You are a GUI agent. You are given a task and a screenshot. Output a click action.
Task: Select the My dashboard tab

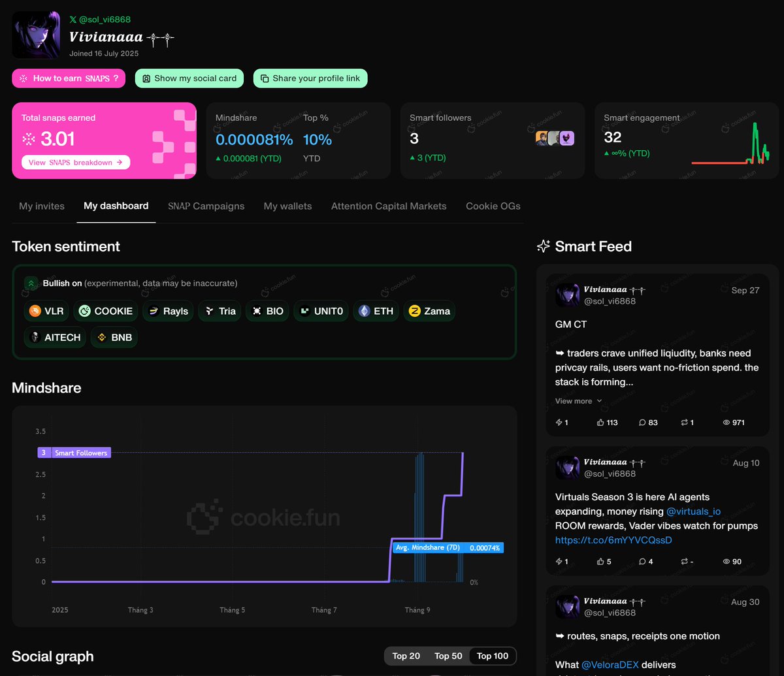click(x=116, y=206)
